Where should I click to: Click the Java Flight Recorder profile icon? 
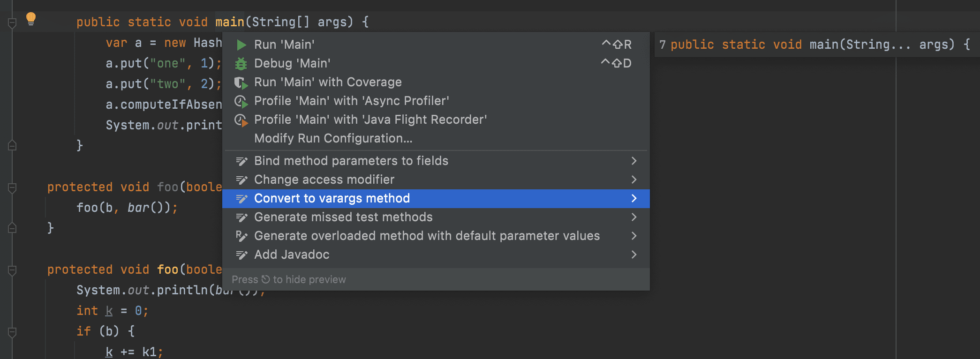click(x=241, y=120)
